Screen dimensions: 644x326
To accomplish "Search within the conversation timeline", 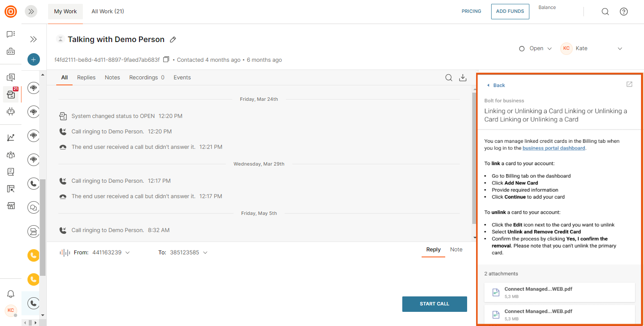I will (449, 78).
